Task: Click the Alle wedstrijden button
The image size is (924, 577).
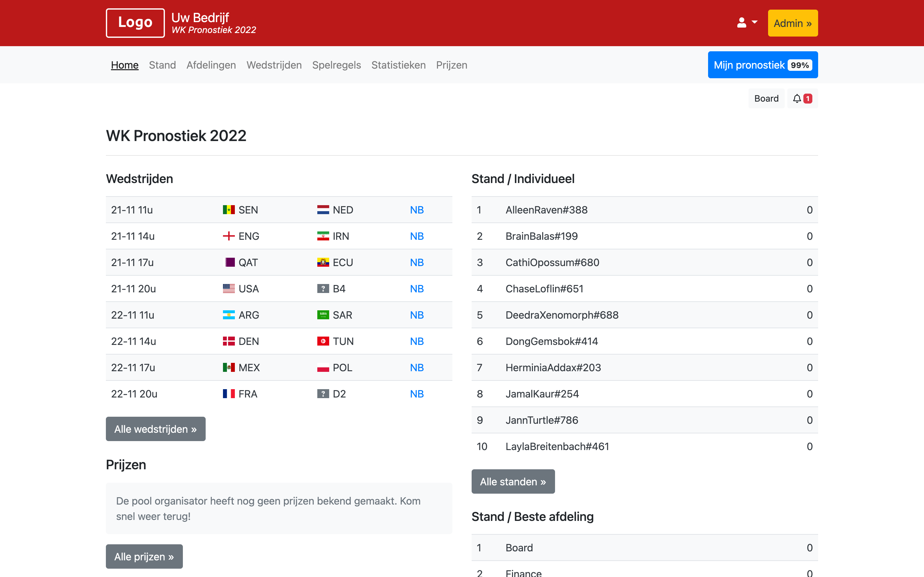Action: (155, 429)
